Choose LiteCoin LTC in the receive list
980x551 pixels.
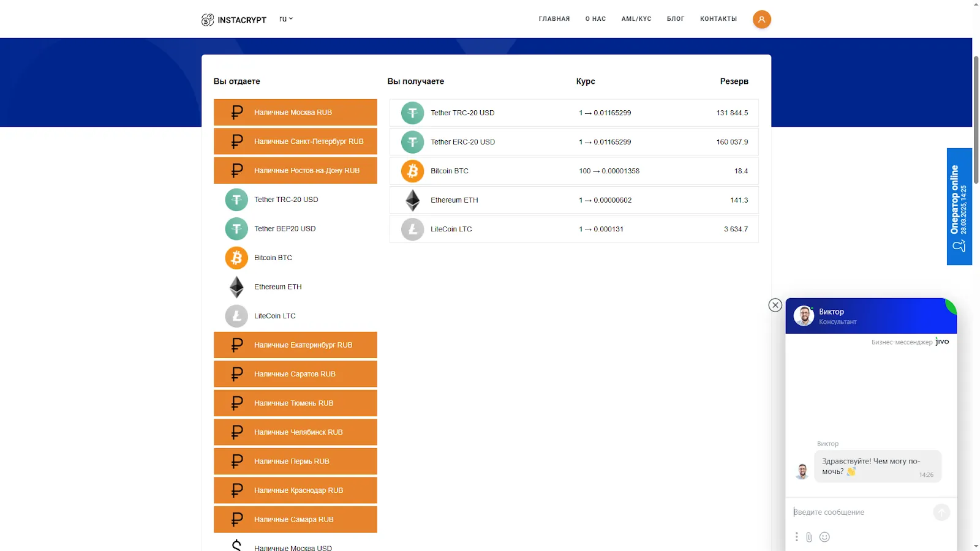click(x=574, y=229)
